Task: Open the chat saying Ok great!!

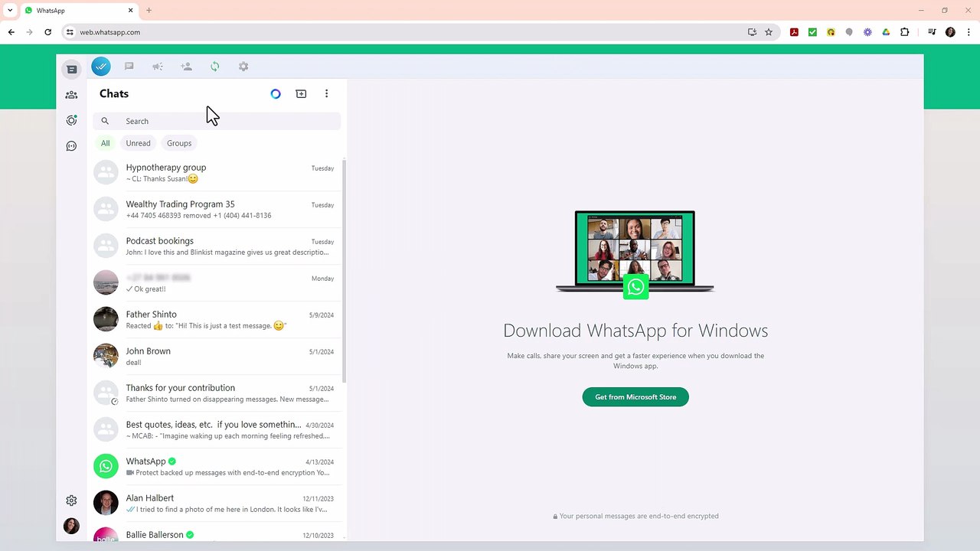Action: [216, 282]
